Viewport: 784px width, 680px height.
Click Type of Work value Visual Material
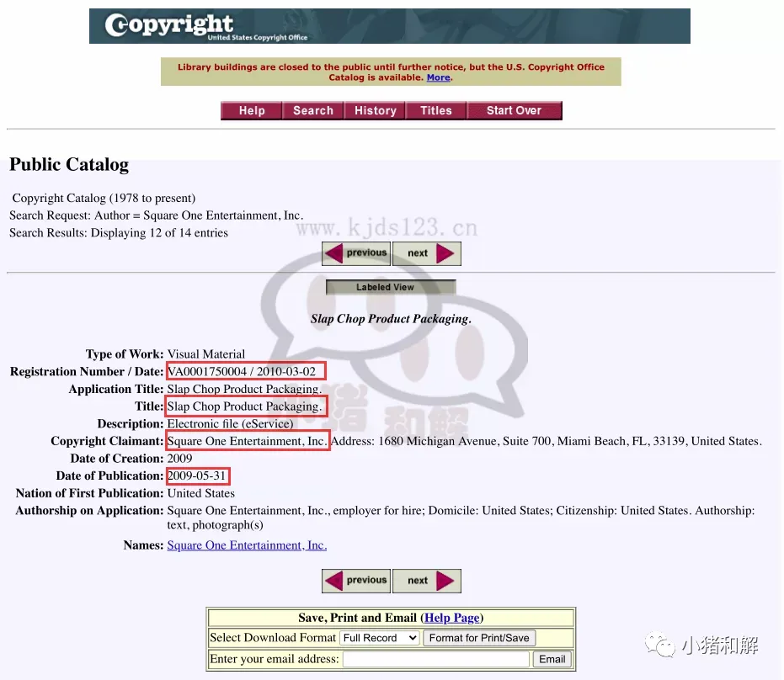(x=206, y=354)
